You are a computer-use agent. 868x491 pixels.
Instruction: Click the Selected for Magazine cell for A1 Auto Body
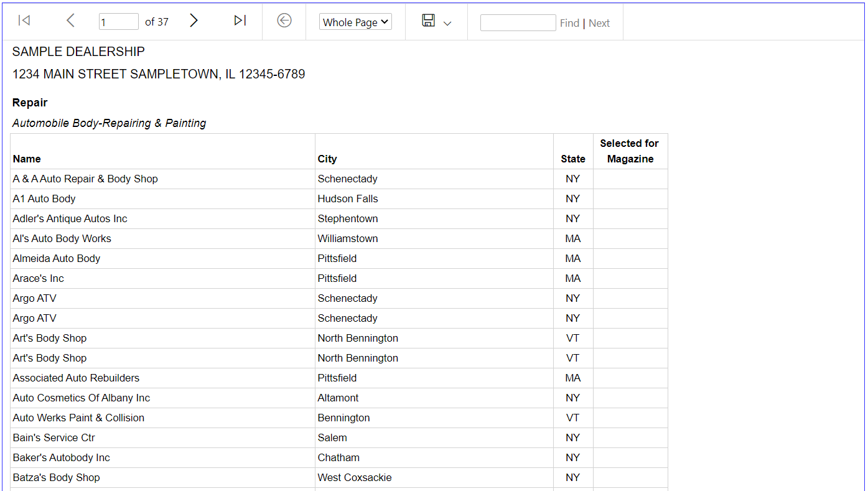coord(630,199)
